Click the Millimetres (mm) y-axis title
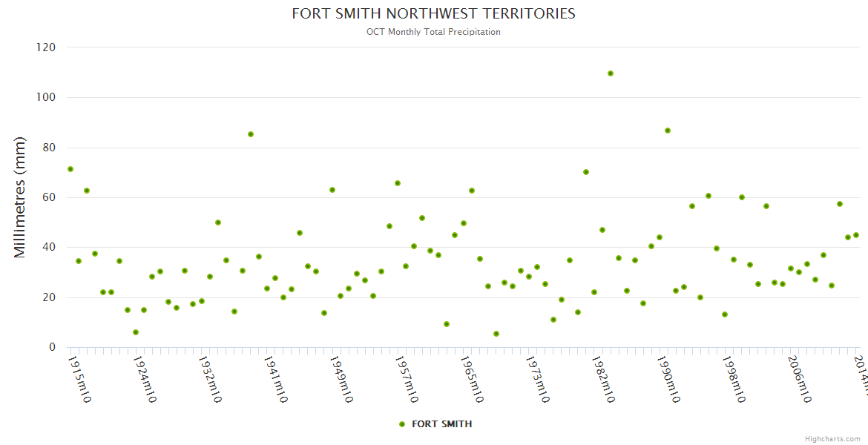This screenshot has height=445, width=868. click(x=20, y=197)
